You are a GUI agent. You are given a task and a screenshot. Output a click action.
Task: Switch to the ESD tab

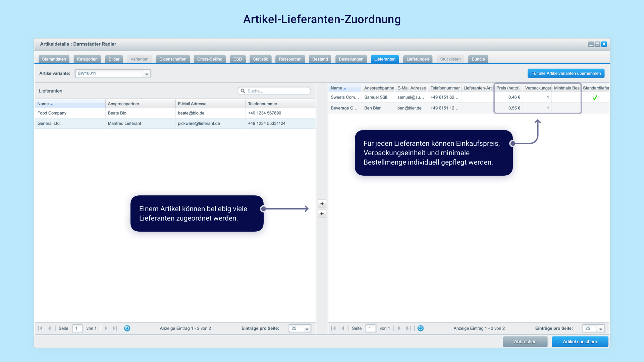[x=238, y=59]
